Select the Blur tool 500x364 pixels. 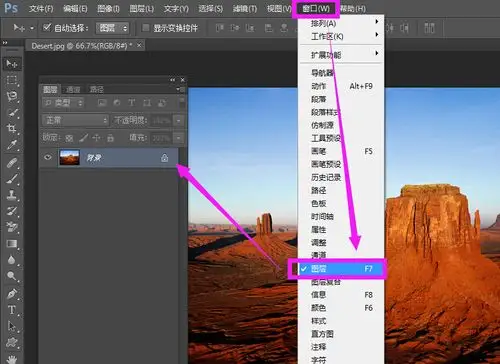pos(12,260)
